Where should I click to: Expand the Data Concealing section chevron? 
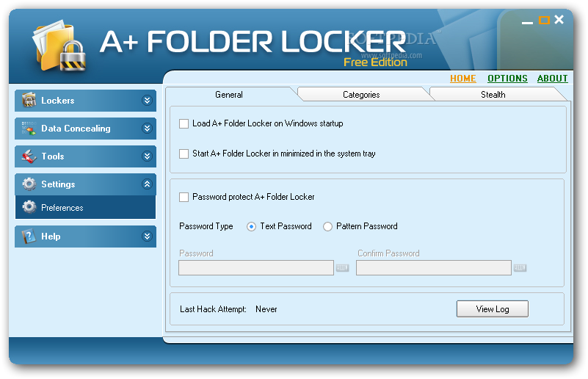(147, 129)
